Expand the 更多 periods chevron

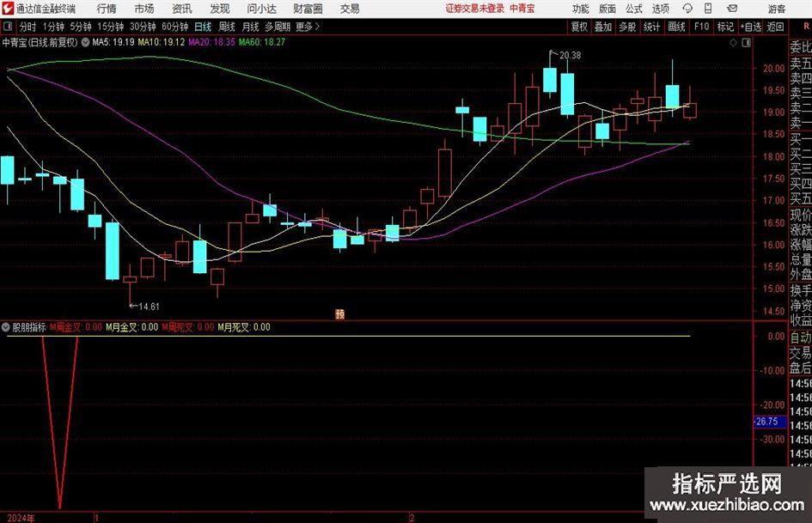tap(308, 27)
